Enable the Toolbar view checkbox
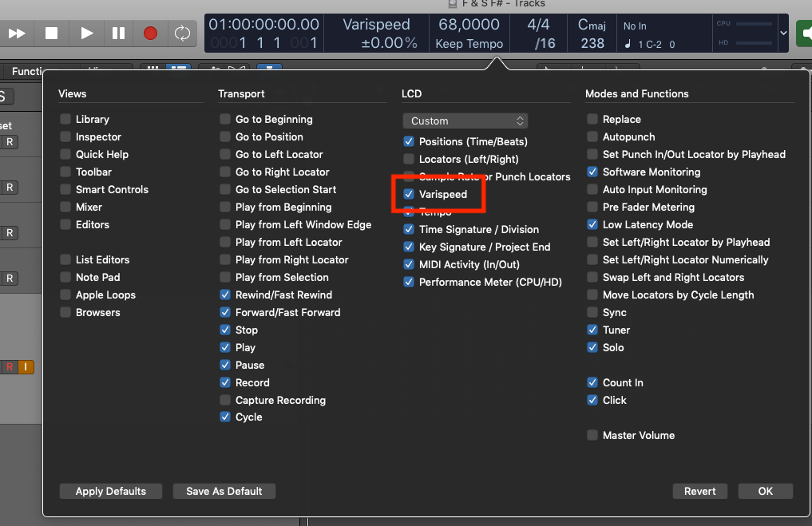Screen dimensions: 812x526 tap(65, 172)
